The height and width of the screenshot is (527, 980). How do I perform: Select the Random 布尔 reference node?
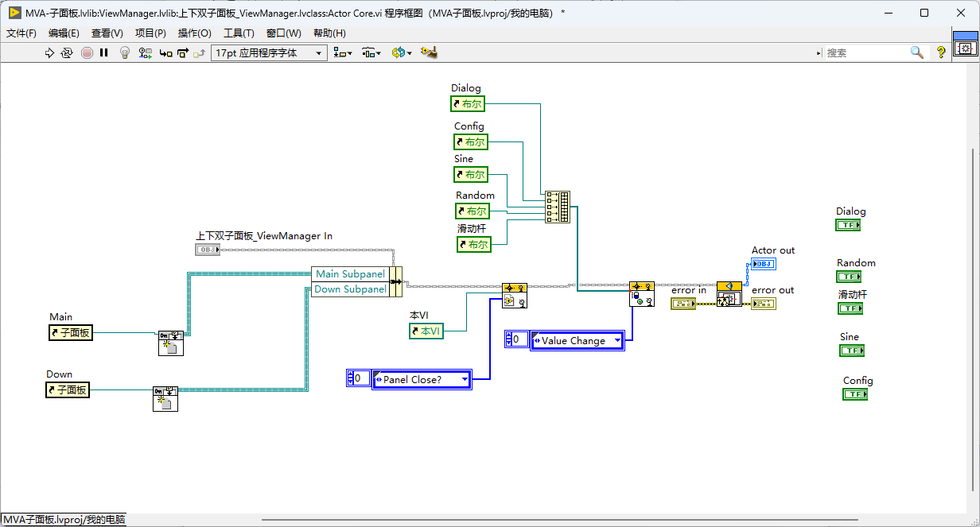tap(472, 211)
